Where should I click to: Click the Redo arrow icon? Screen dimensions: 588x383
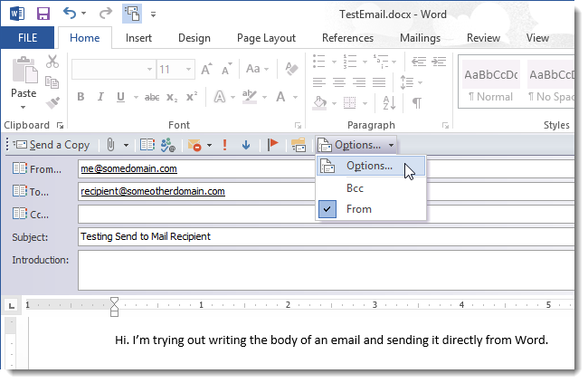point(105,14)
